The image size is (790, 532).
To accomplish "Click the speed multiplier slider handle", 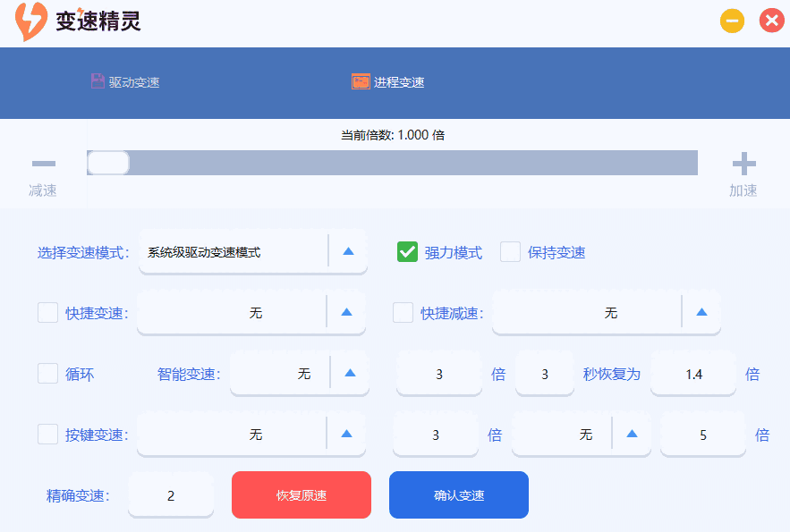I will (x=107, y=163).
